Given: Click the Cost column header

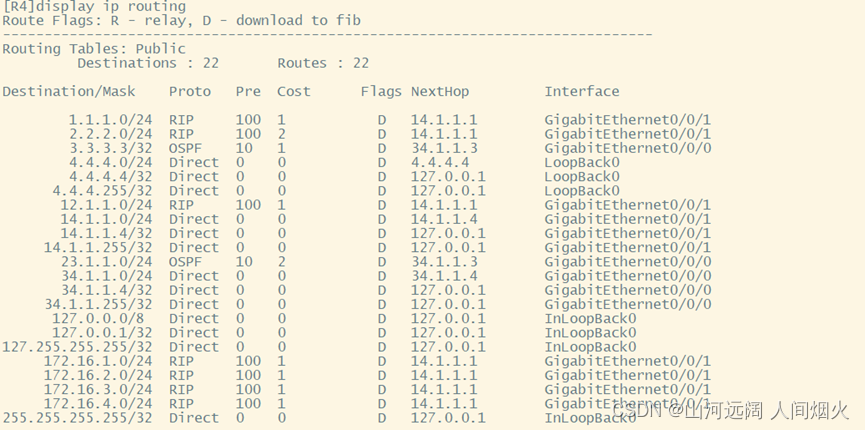Looking at the screenshot, I should click(294, 91).
